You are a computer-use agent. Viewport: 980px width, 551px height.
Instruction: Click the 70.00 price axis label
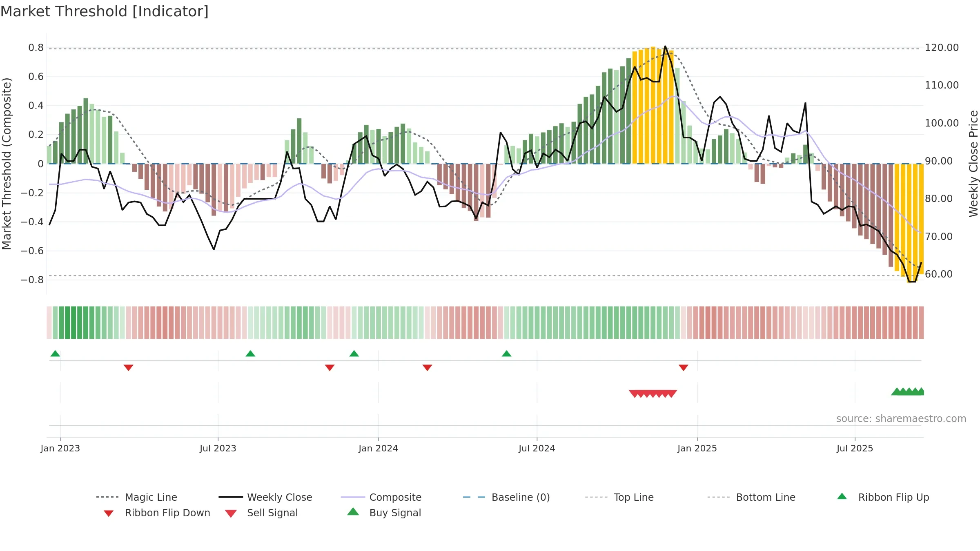939,237
